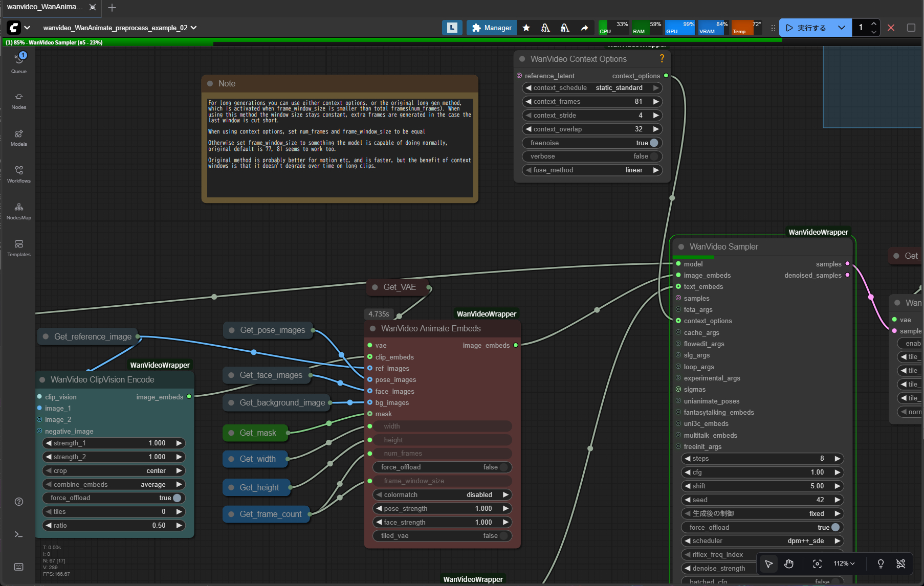The height and width of the screenshot is (586, 924).
Task: Toggle verbose in Context Options
Action: point(653,156)
